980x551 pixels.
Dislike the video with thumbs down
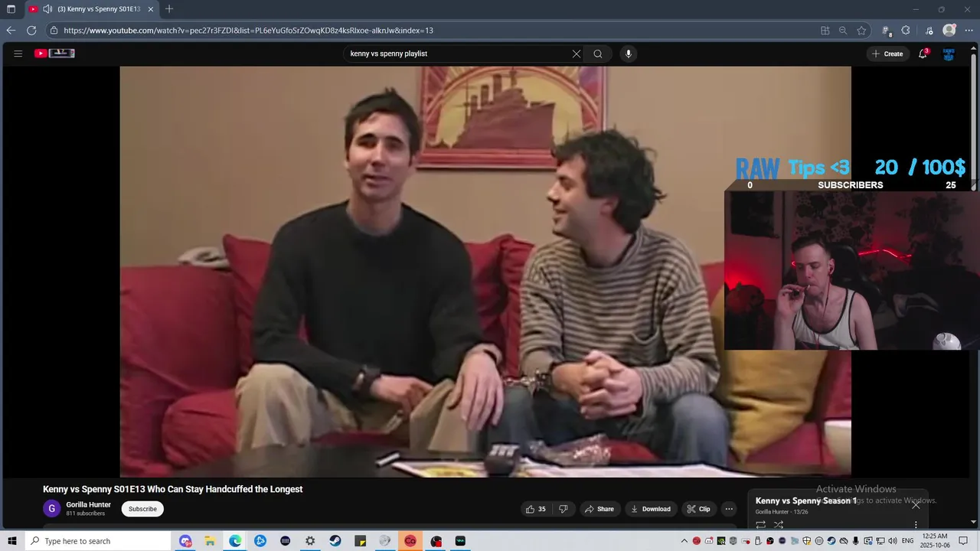(563, 509)
